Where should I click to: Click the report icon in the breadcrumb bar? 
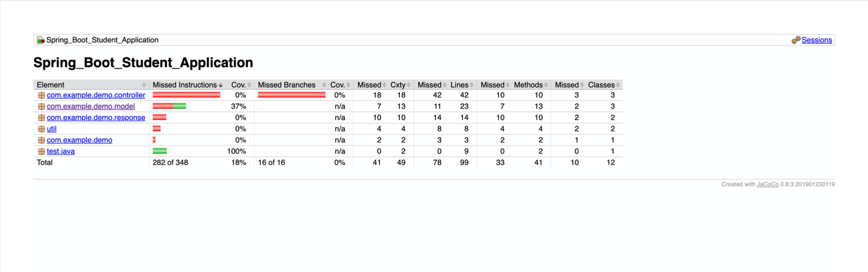(x=41, y=40)
